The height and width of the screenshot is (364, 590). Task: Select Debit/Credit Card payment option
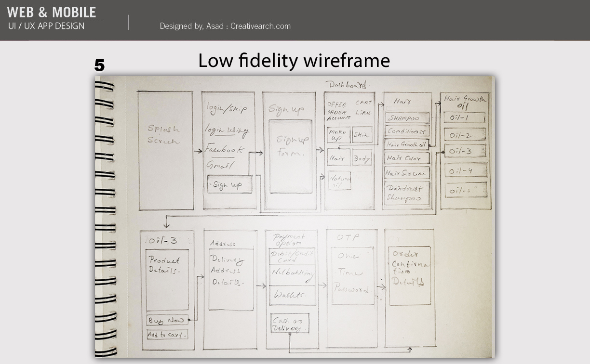[x=292, y=257]
